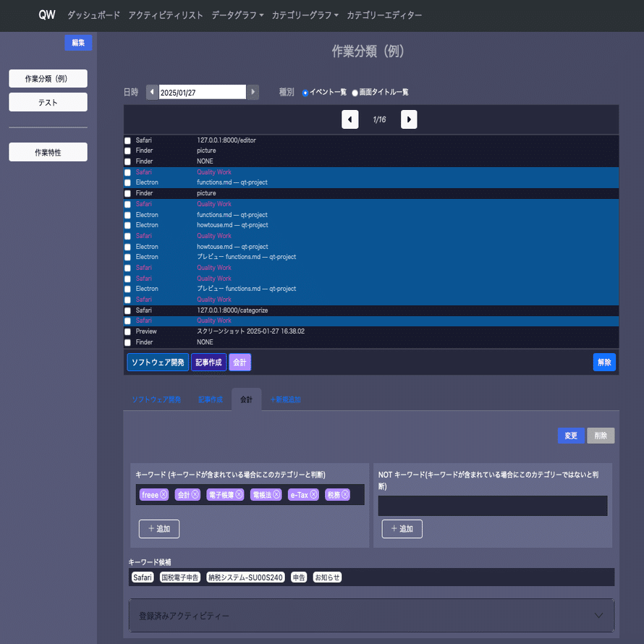This screenshot has width=644, height=644.
Task: Click the 削除 button
Action: (601, 436)
